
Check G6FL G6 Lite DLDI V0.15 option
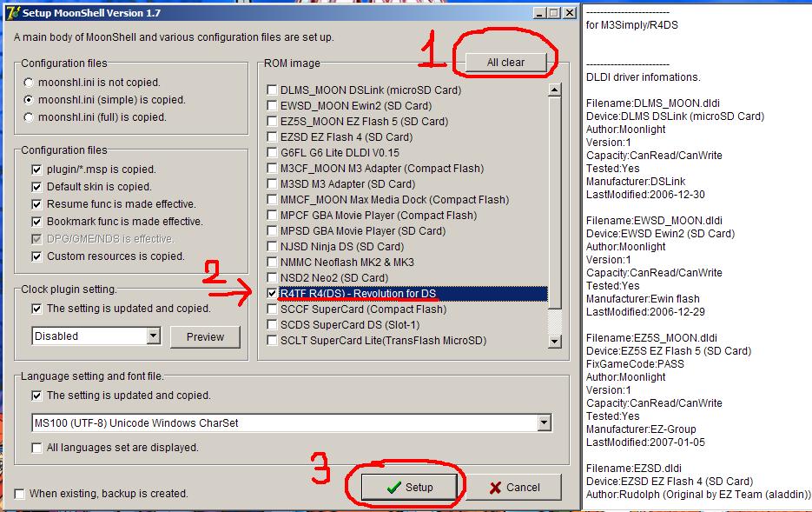click(x=272, y=153)
